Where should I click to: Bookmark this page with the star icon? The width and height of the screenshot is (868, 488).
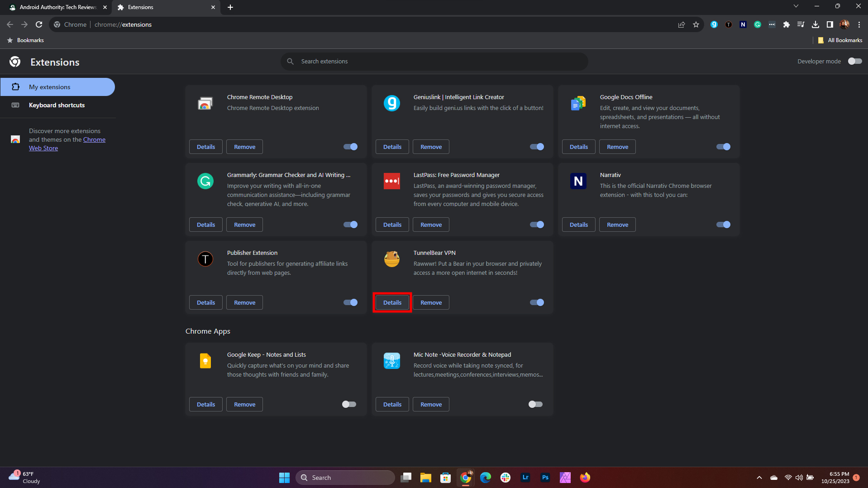[696, 24]
